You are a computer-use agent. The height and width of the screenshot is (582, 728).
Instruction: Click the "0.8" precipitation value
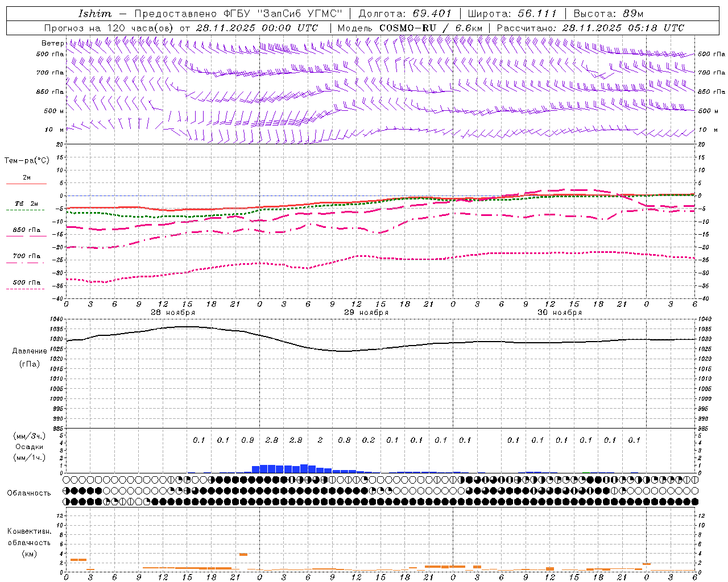pyautogui.click(x=344, y=440)
